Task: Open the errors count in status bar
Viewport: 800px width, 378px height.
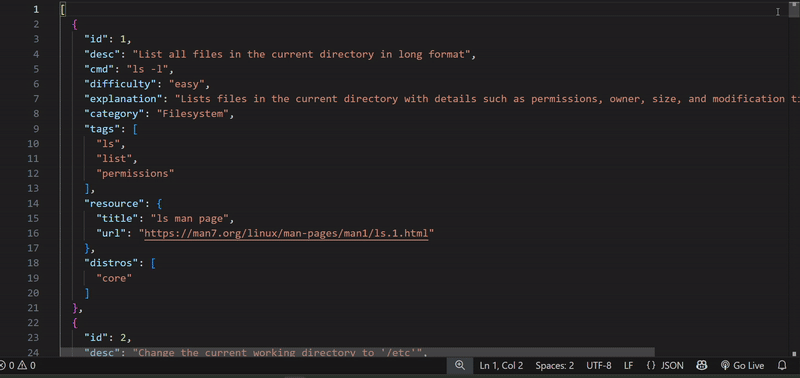Action: [x=6, y=365]
